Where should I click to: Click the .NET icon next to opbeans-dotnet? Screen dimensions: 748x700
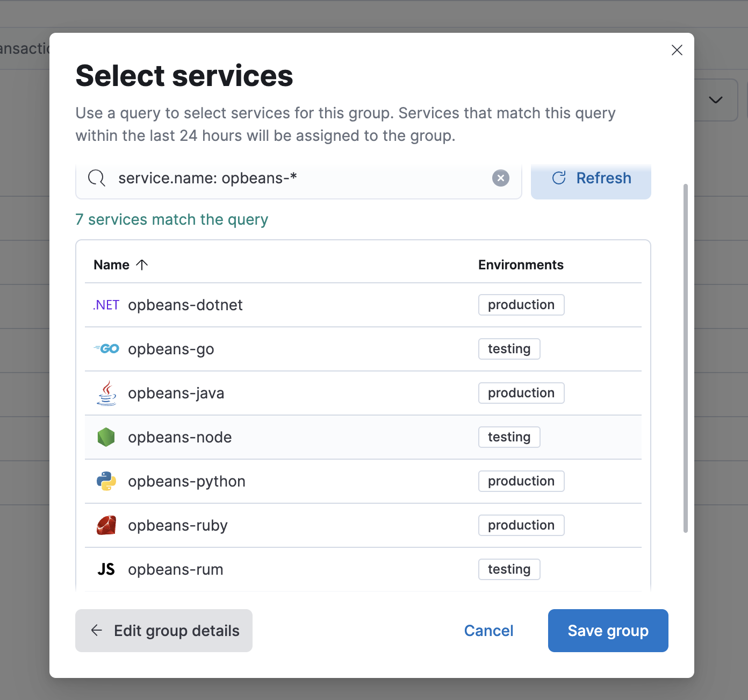coord(106,305)
